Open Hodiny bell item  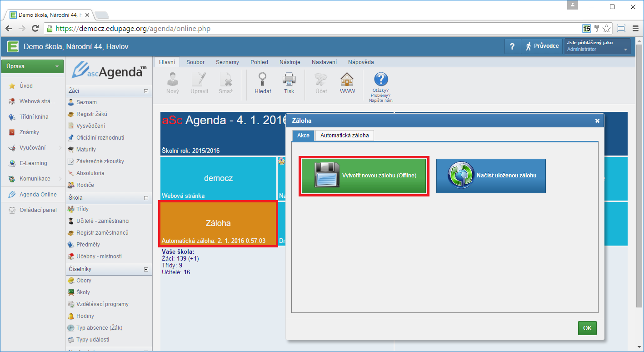(85, 316)
